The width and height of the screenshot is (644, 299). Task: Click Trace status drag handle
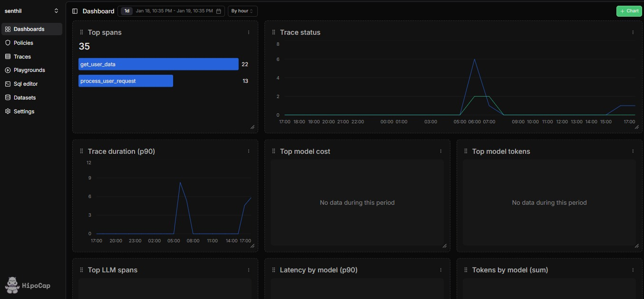273,32
